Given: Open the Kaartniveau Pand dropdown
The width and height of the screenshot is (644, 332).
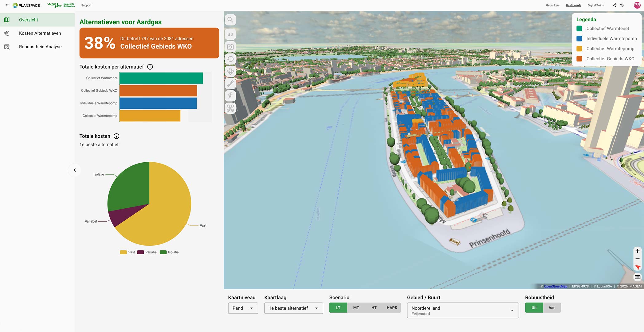Looking at the screenshot, I should [243, 308].
